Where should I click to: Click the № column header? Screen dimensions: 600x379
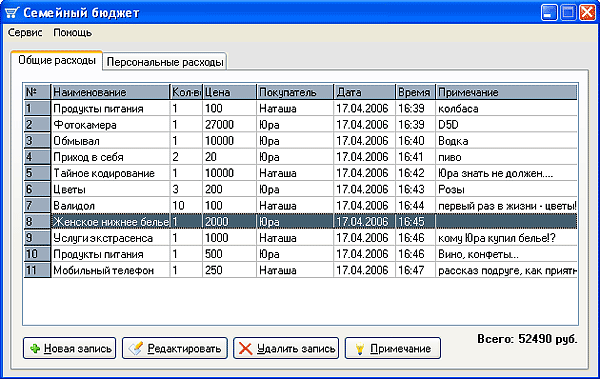(37, 92)
